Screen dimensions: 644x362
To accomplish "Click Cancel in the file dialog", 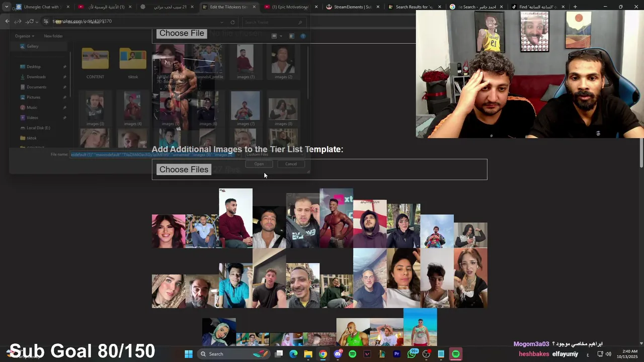I will [x=291, y=164].
